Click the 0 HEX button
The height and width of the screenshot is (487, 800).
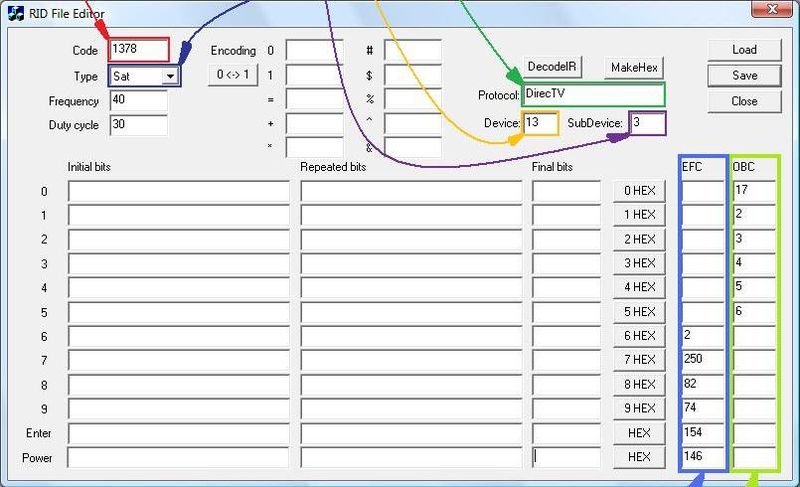coord(639,191)
